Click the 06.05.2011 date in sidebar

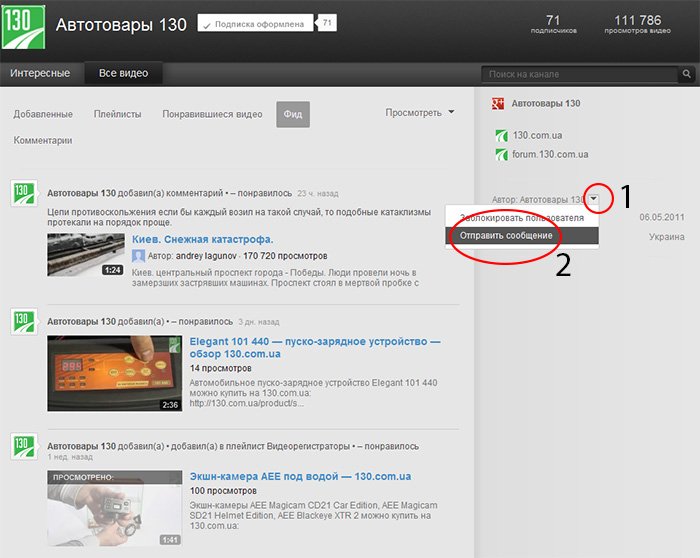662,217
